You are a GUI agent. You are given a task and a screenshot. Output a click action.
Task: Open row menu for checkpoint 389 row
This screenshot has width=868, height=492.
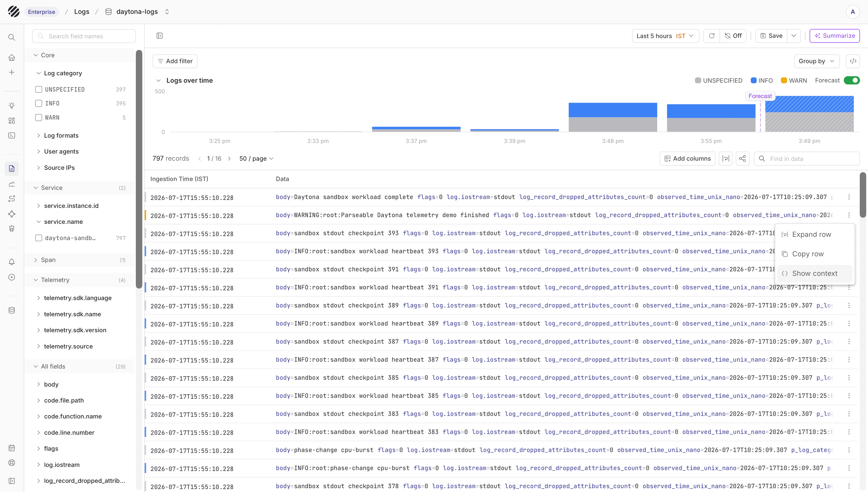(x=849, y=305)
